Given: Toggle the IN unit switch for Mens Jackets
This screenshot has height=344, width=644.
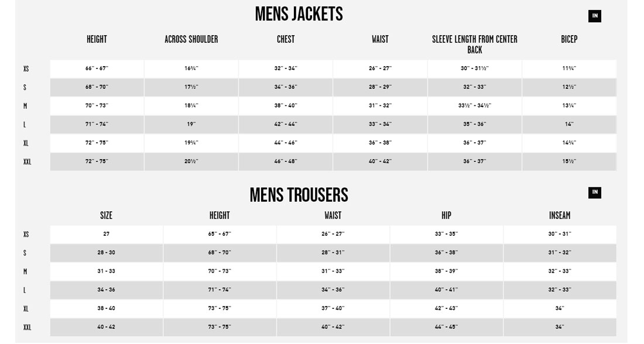Looking at the screenshot, I should point(595,15).
